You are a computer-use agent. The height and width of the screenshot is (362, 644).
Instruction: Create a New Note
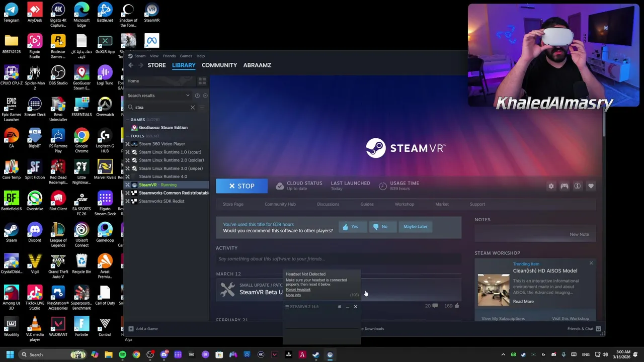[x=579, y=234]
